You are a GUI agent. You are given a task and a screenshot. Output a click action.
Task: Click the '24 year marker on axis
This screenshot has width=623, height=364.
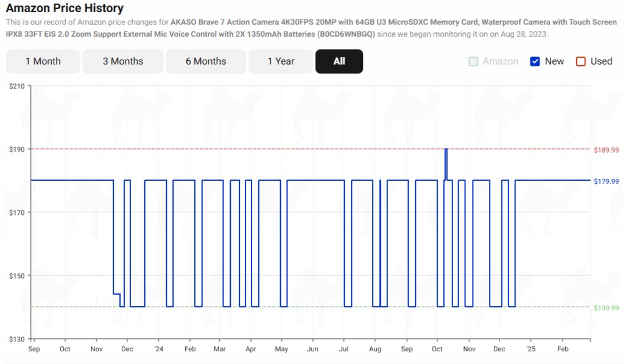[x=158, y=349]
